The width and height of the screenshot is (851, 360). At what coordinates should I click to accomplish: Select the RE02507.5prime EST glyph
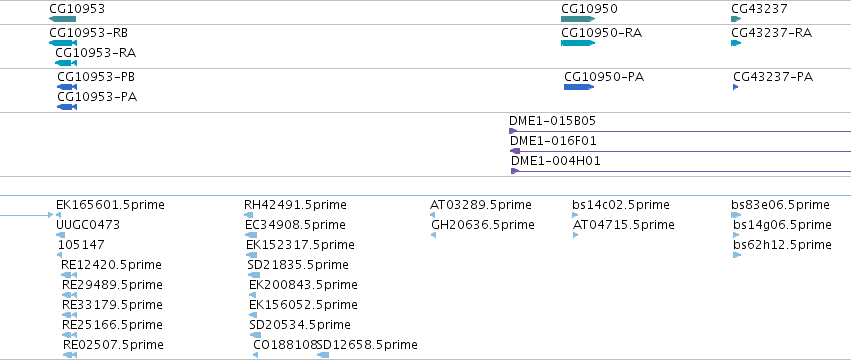pos(70,355)
